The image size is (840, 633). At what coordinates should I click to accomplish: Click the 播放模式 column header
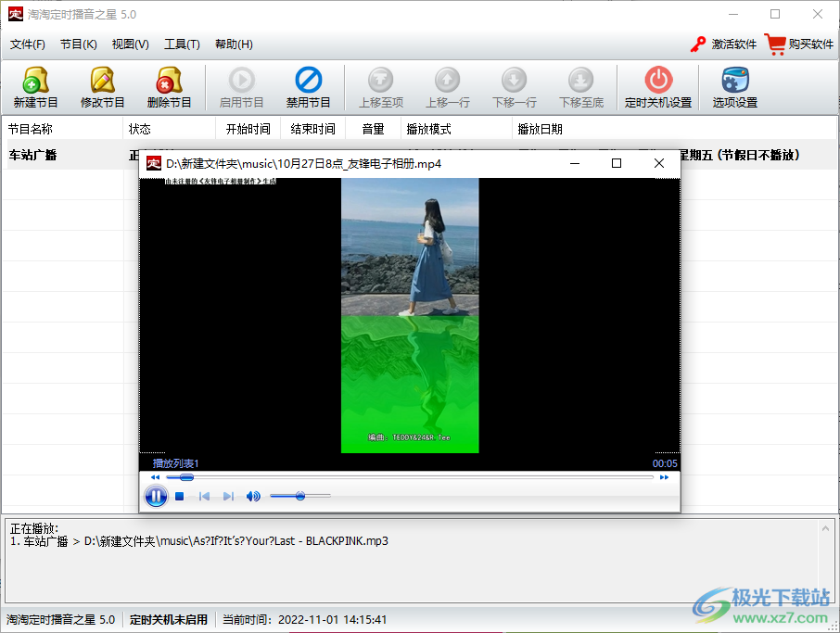click(x=456, y=129)
